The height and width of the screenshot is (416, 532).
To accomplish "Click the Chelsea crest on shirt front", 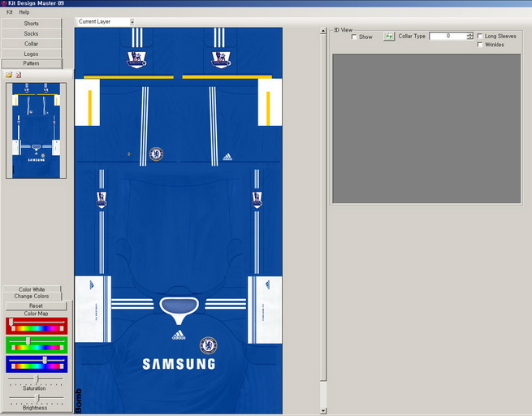I will point(208,345).
